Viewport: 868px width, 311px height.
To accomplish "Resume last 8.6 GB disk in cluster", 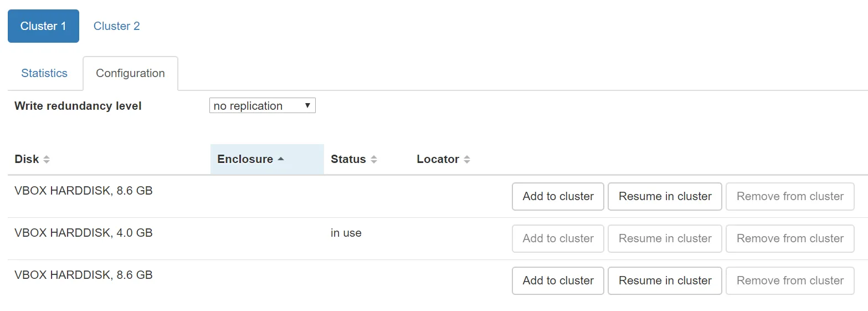I will point(665,281).
